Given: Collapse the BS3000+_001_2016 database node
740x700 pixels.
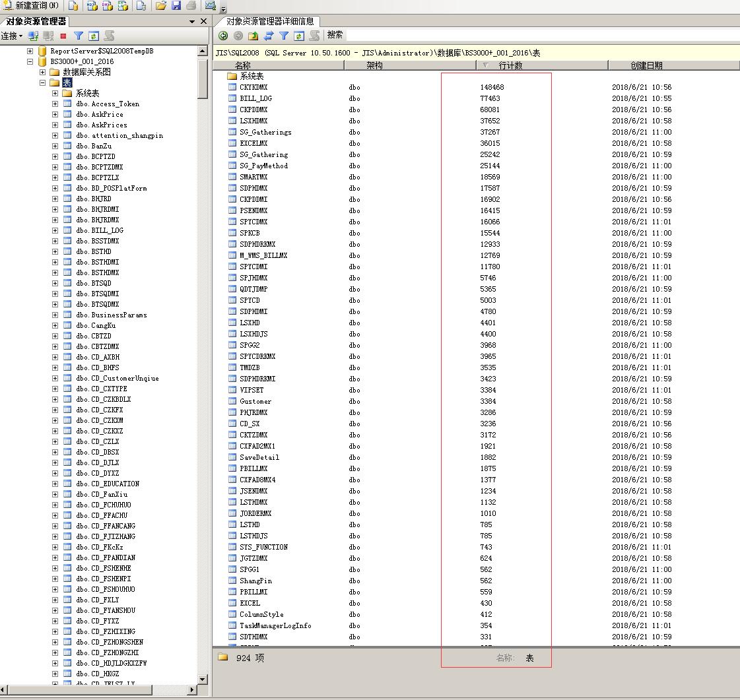Looking at the screenshot, I should [30, 61].
